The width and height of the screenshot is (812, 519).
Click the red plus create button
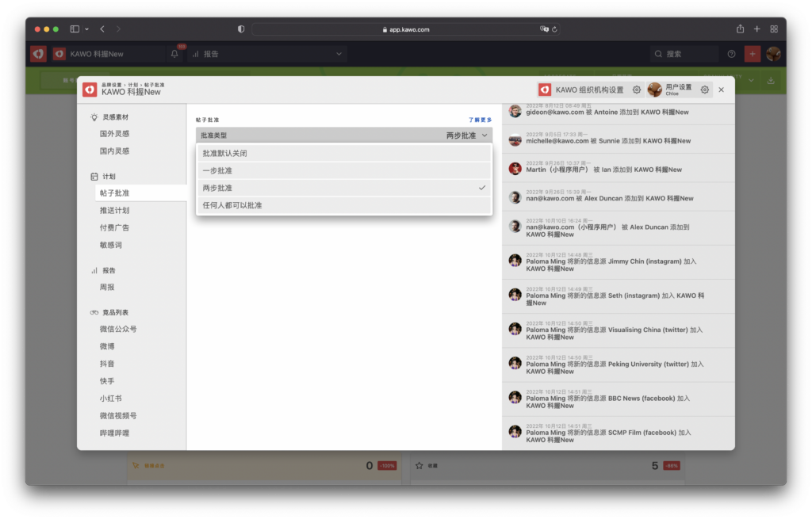pos(753,54)
